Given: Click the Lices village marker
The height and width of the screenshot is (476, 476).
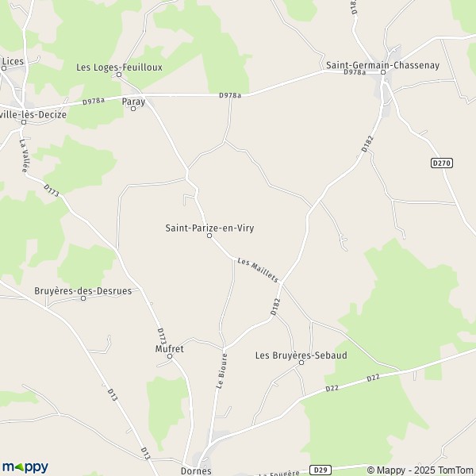Looking at the screenshot, I should (x=4, y=68).
